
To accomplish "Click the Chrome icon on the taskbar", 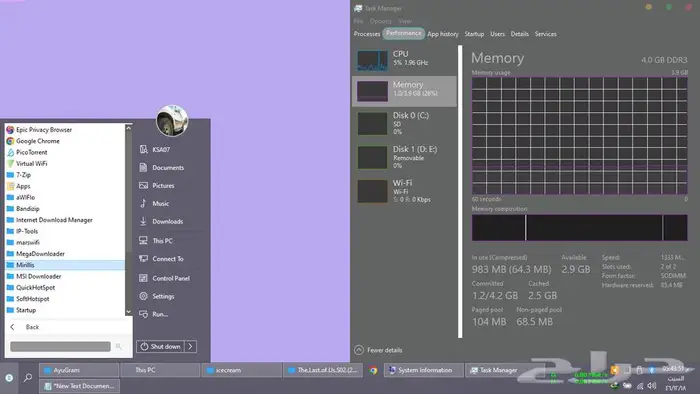I will tap(373, 370).
